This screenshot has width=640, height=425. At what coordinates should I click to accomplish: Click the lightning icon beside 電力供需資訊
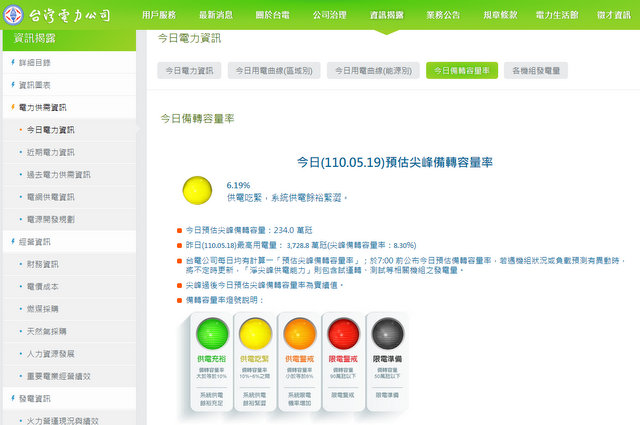[x=13, y=107]
